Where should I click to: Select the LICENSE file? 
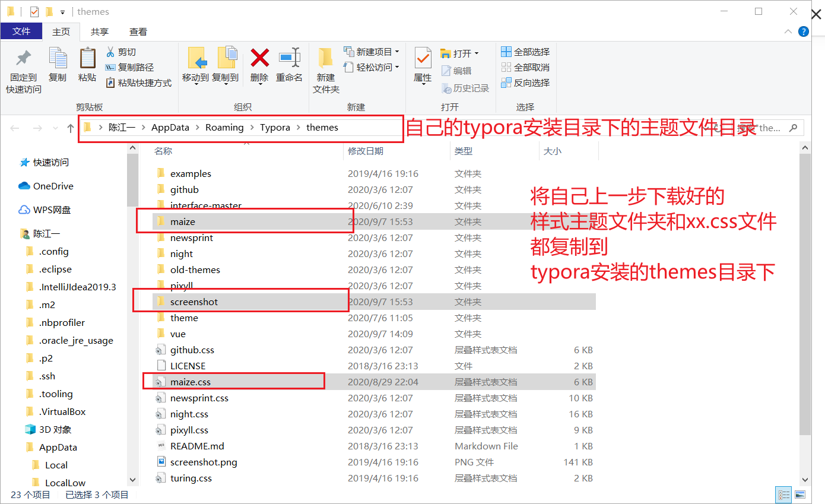tap(374, 366)
